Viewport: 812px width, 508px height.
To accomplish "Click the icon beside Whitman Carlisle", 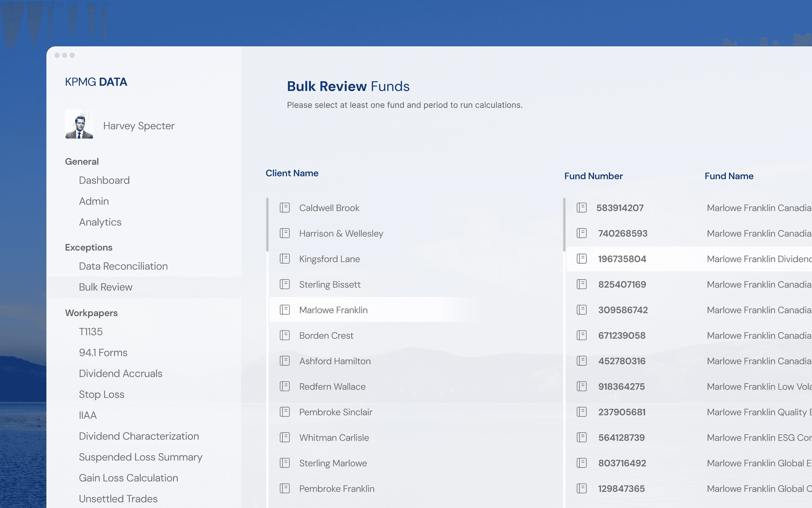I will [285, 437].
